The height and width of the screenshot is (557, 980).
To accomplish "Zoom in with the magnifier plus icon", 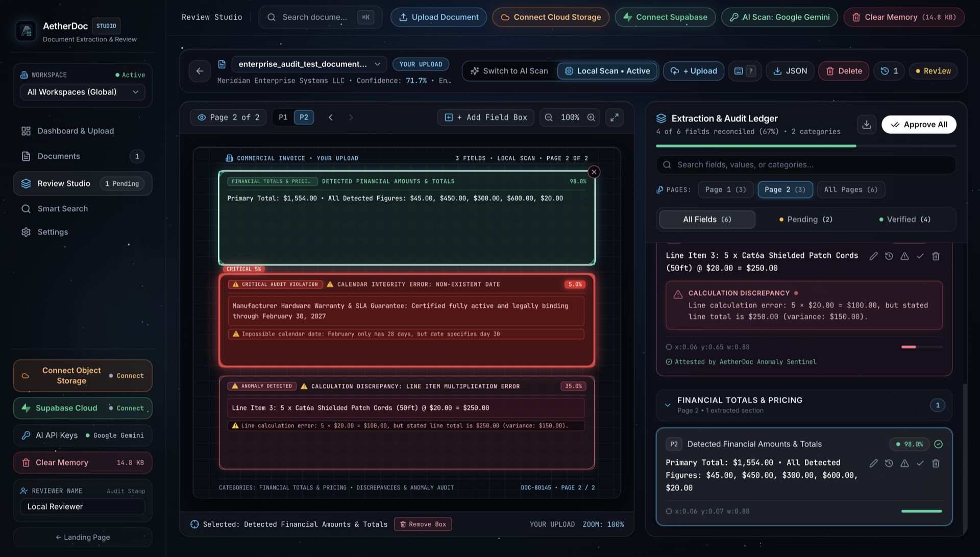I will coord(591,117).
